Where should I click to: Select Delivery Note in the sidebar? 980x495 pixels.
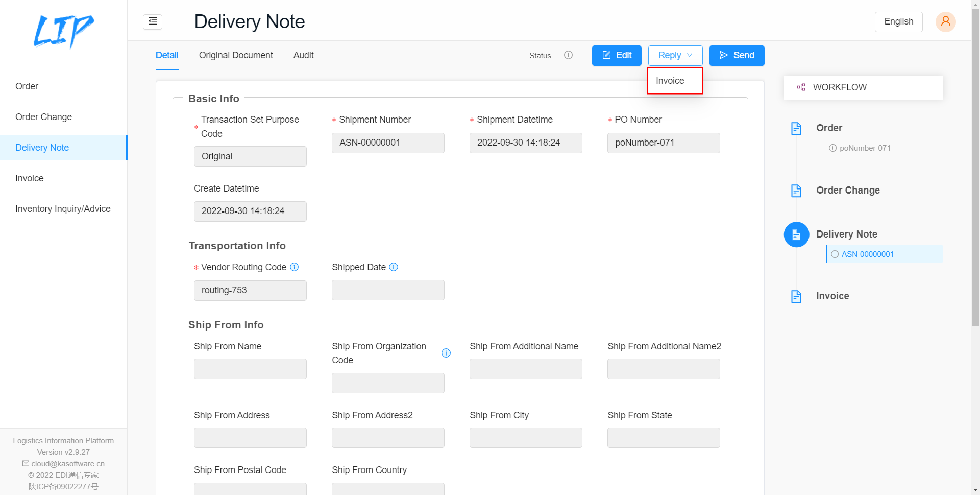pos(63,148)
